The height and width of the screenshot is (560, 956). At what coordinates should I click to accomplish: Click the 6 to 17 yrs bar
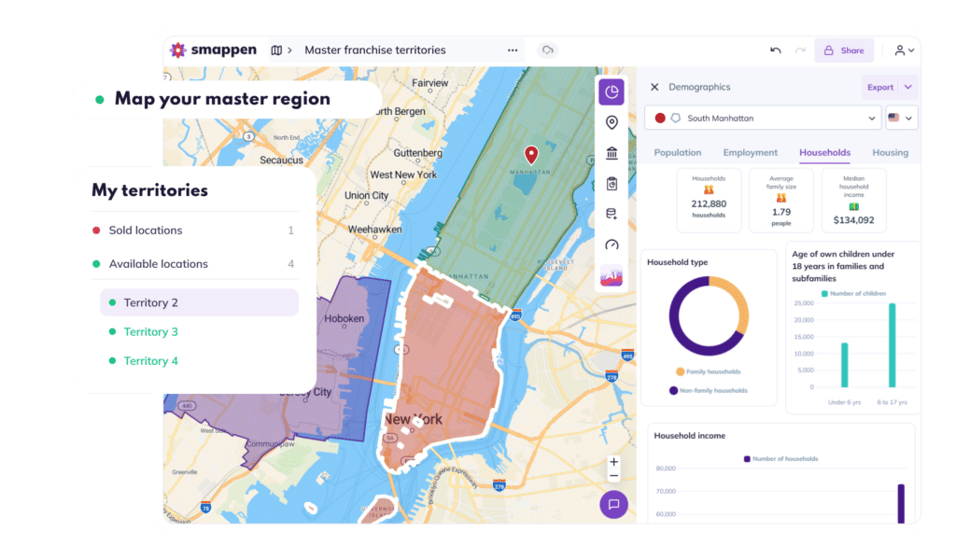coord(892,345)
